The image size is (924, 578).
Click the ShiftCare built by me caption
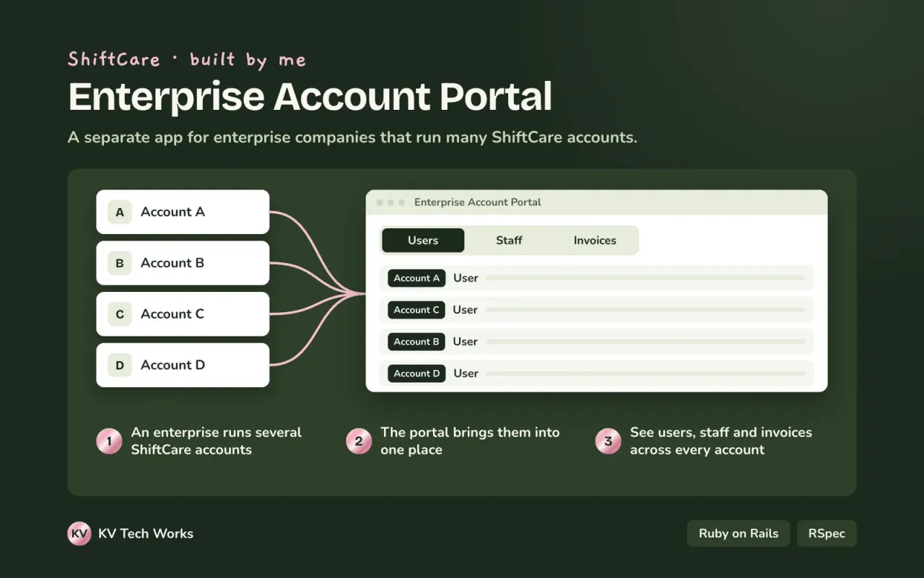click(x=187, y=60)
